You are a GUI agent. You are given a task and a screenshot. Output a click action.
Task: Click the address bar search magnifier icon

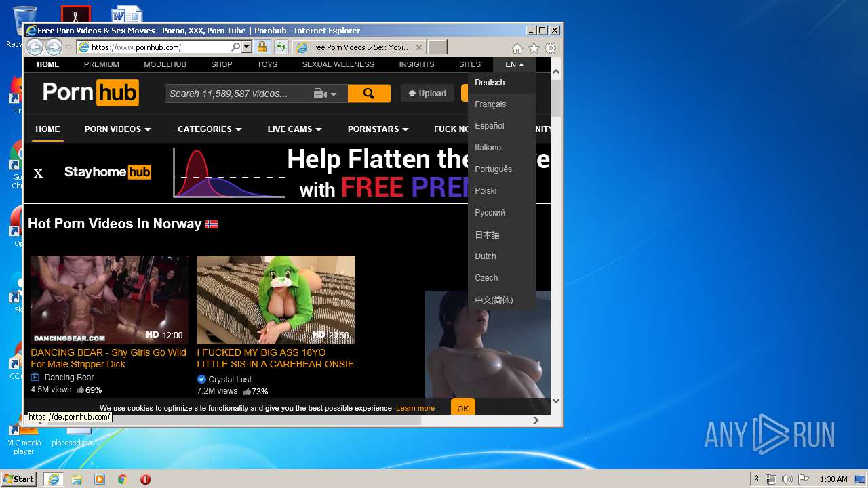pyautogui.click(x=235, y=47)
